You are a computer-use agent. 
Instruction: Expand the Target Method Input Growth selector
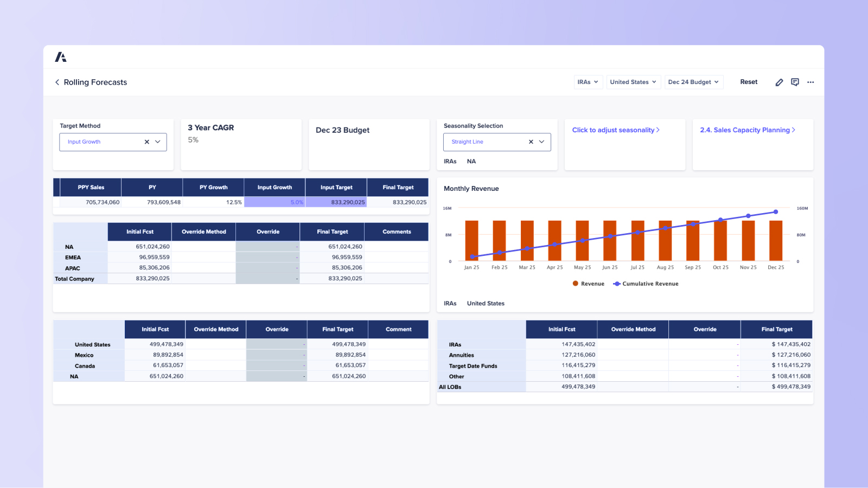click(x=157, y=142)
